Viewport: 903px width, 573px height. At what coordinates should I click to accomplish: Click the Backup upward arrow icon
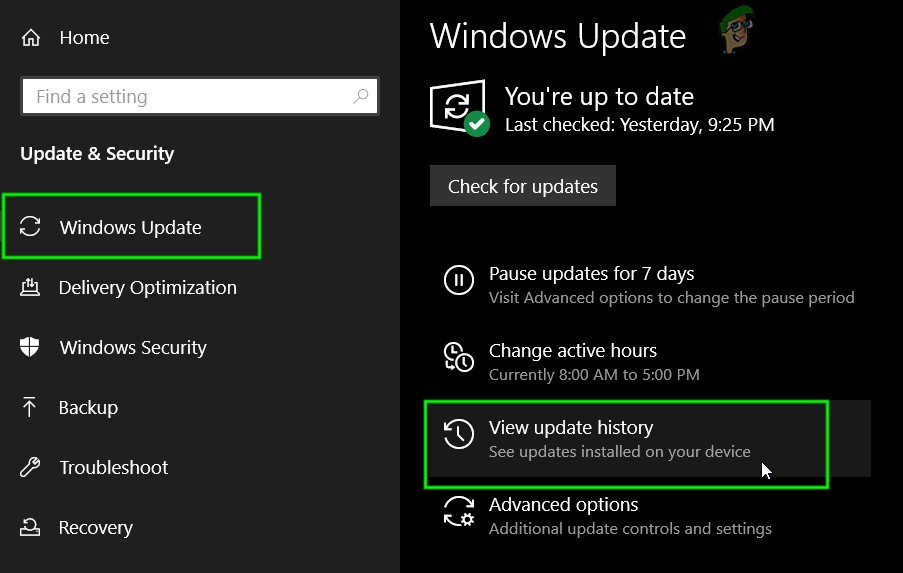(29, 407)
